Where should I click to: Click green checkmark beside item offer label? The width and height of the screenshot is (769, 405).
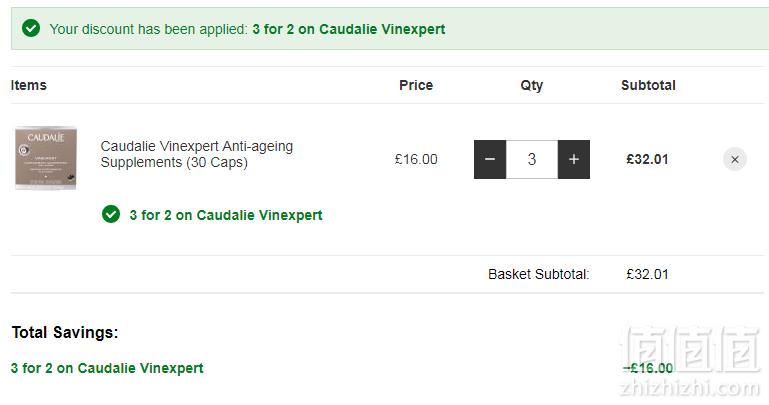pos(111,214)
